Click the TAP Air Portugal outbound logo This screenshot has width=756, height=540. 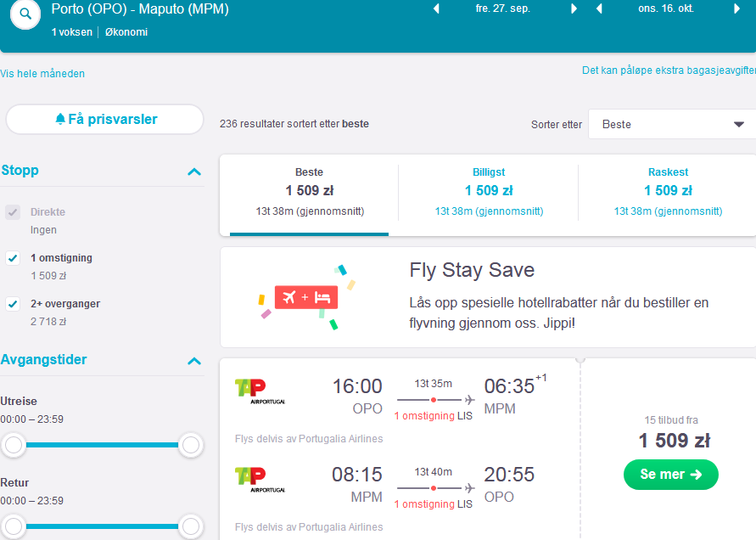[260, 391]
